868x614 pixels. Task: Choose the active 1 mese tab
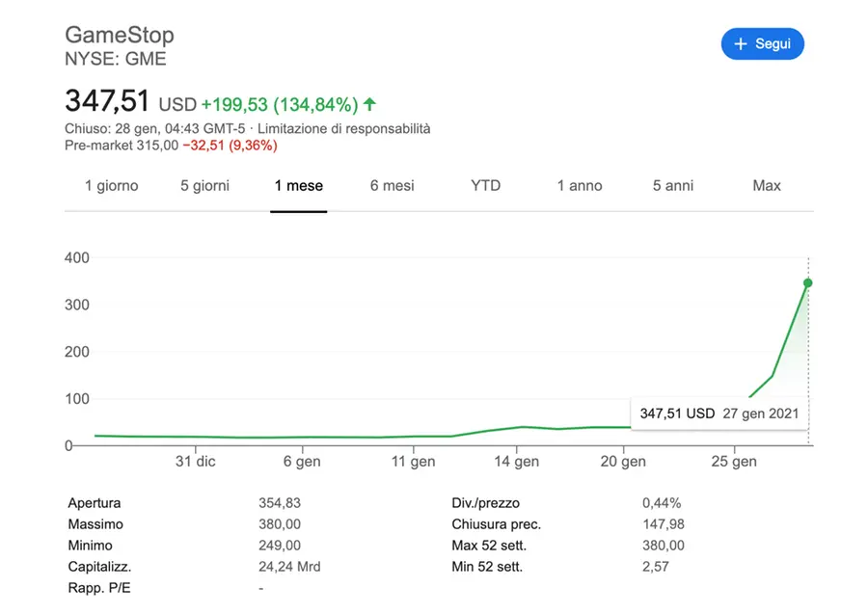click(298, 185)
